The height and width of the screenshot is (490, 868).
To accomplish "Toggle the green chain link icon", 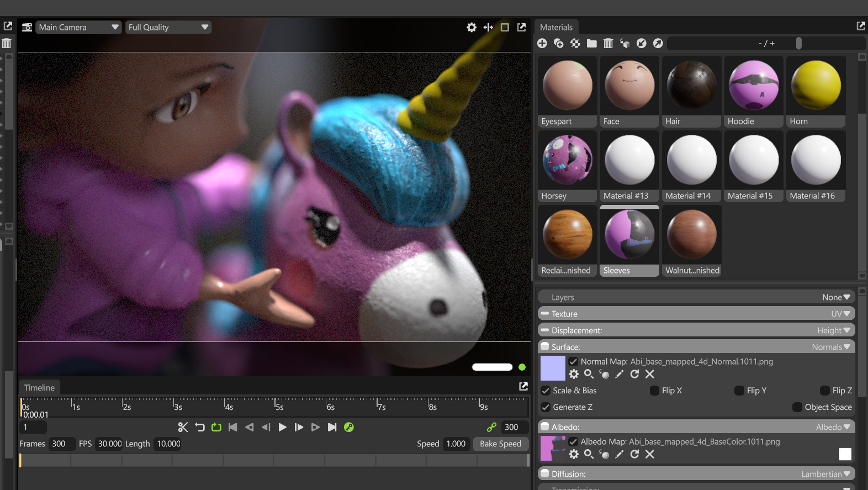I will [491, 427].
